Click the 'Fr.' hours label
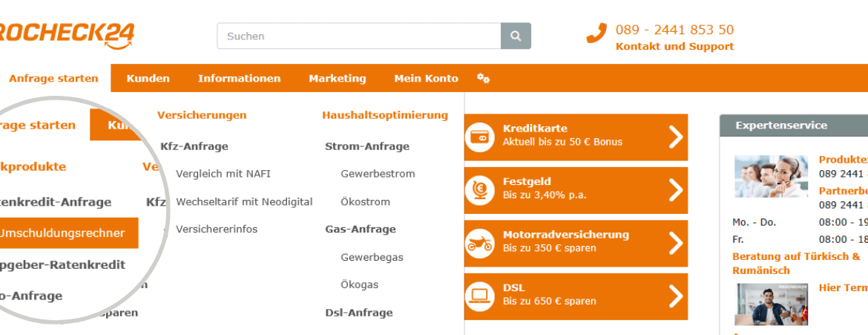This screenshot has height=335, width=868. (738, 240)
